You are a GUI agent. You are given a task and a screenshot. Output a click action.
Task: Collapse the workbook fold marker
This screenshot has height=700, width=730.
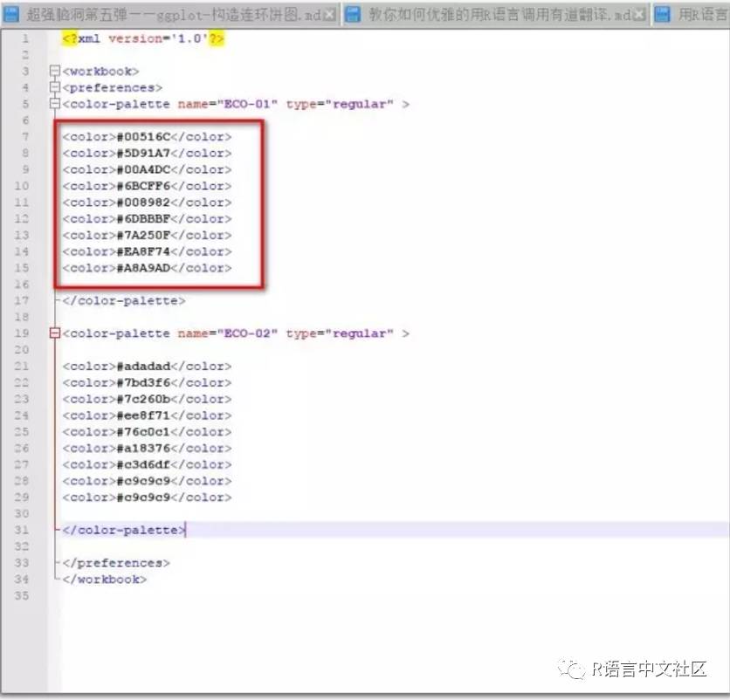55,72
